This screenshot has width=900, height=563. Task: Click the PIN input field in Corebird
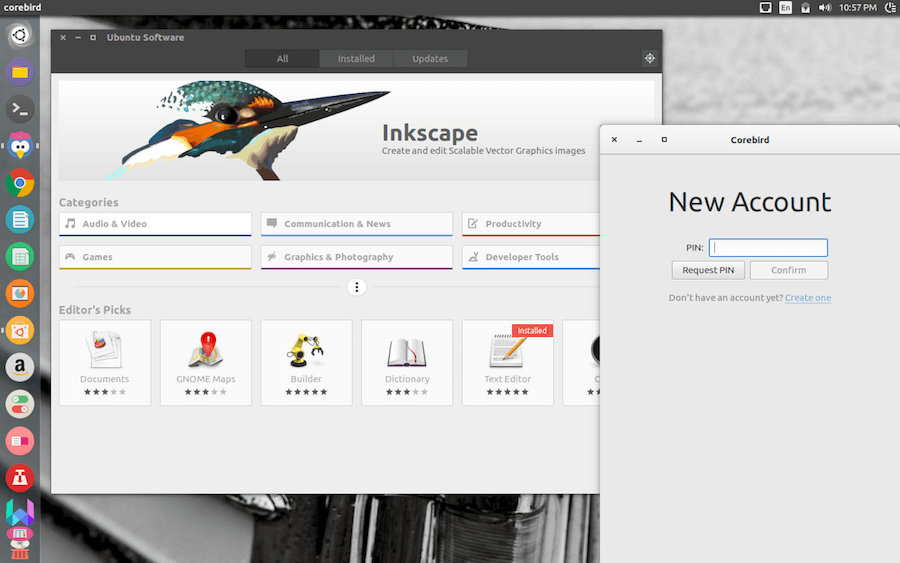point(768,247)
